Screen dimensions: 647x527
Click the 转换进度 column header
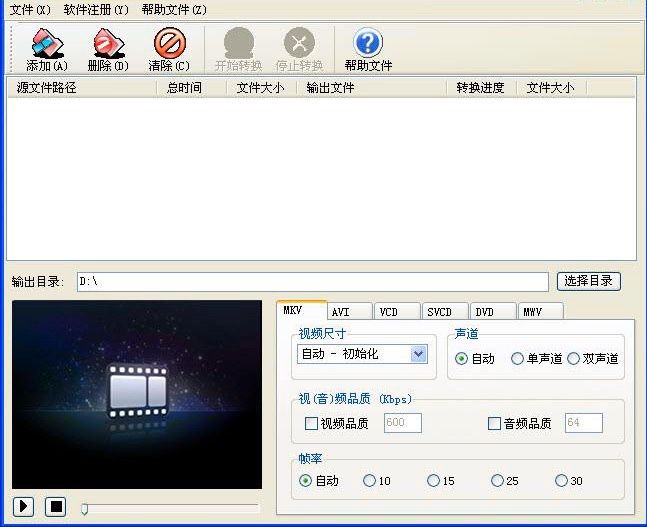482,87
